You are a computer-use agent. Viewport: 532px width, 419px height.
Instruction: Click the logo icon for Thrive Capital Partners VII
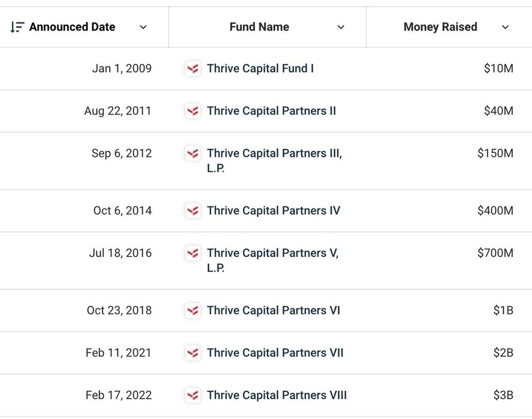(192, 353)
